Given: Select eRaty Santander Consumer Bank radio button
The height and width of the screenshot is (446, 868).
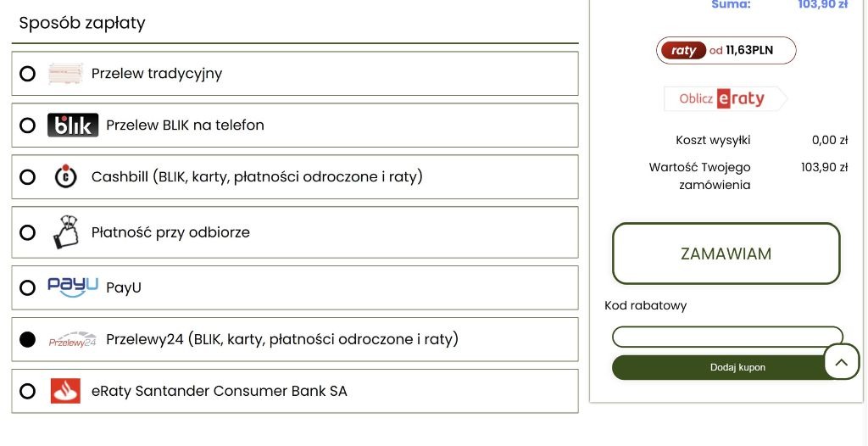Looking at the screenshot, I should tap(27, 391).
